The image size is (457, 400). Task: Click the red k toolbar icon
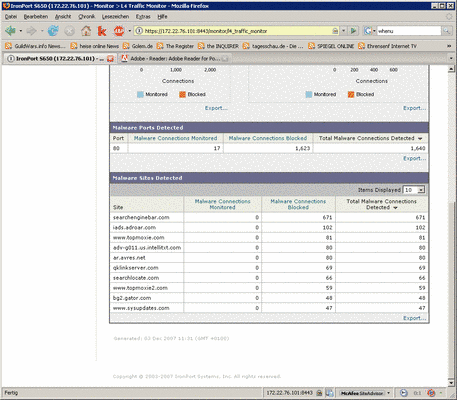(102, 31)
